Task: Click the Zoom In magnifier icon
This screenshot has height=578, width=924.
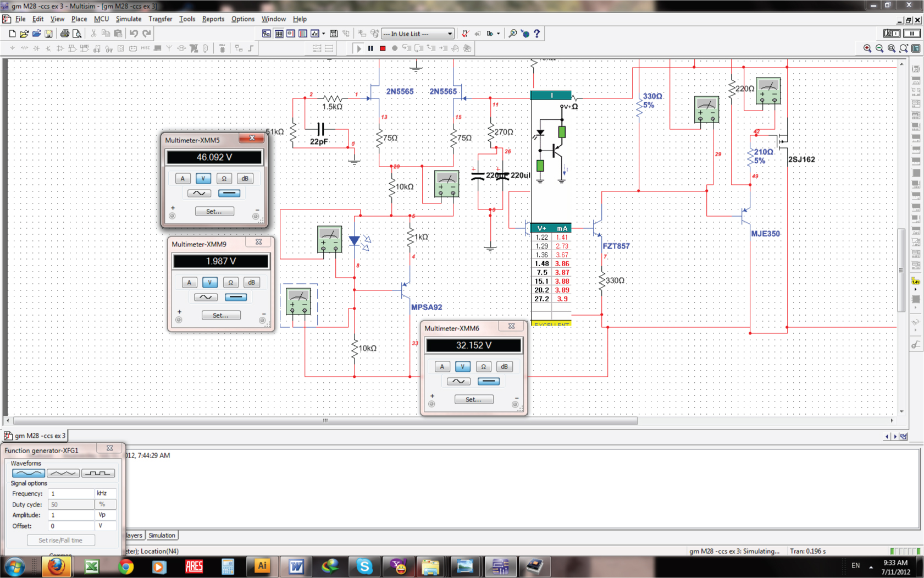Action: tap(867, 48)
